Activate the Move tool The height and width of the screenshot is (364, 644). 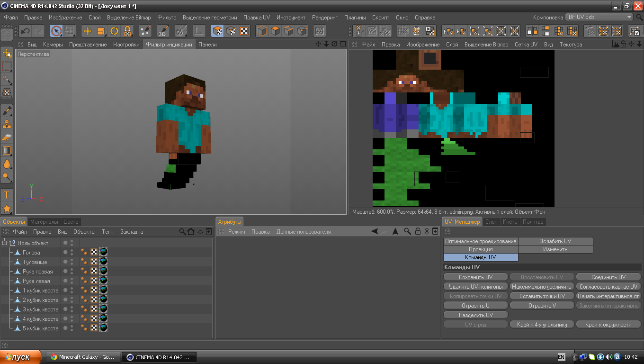[88, 31]
